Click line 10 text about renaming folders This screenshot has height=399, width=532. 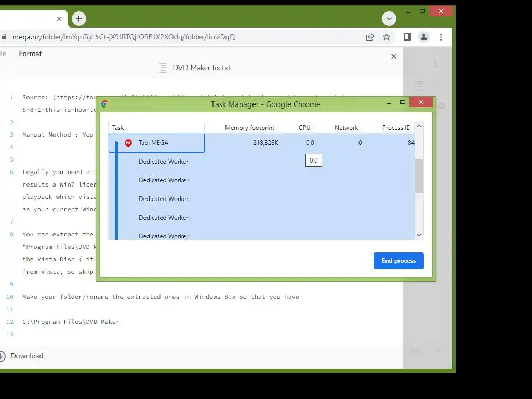[161, 297]
